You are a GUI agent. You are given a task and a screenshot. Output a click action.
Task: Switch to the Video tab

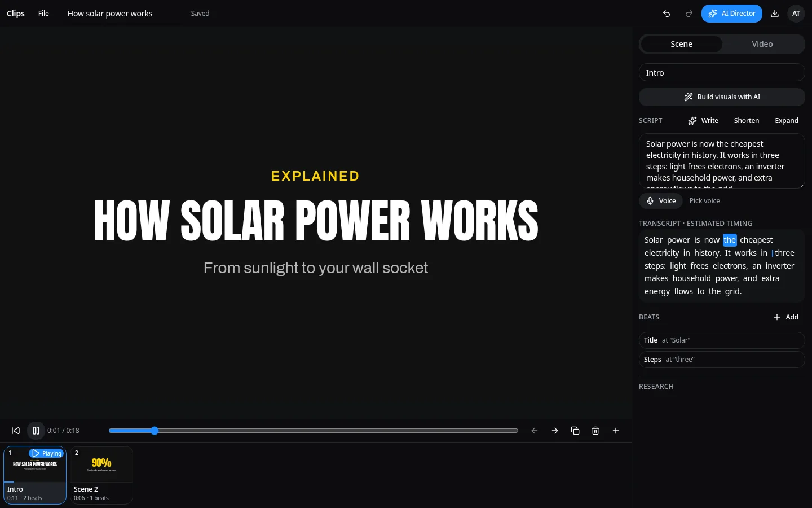tap(762, 44)
